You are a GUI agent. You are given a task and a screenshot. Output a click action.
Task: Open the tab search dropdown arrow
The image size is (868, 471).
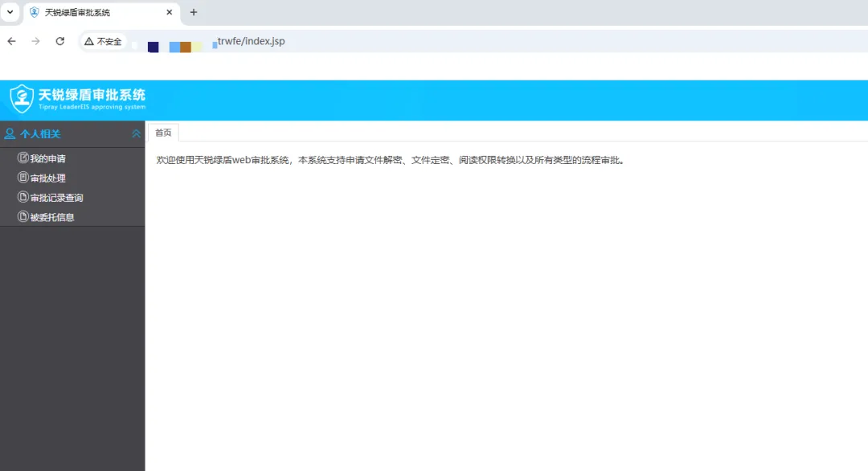tap(10, 11)
